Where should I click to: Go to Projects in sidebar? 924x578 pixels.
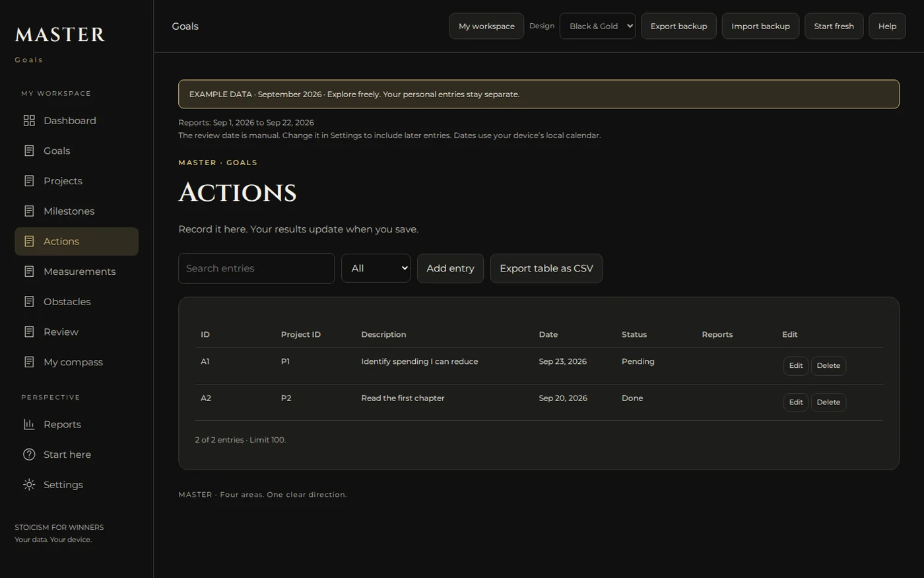[77, 181]
